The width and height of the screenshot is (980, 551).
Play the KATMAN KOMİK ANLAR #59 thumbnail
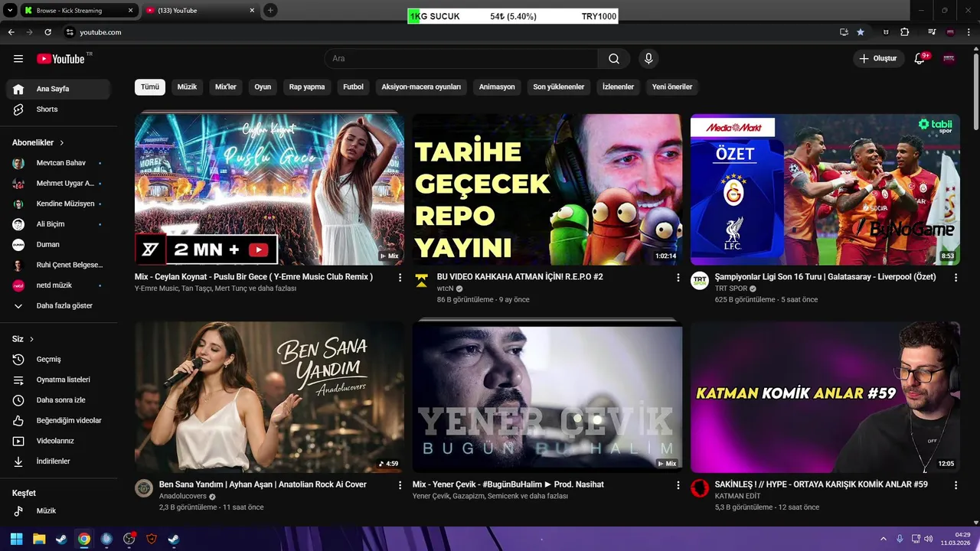pos(825,397)
